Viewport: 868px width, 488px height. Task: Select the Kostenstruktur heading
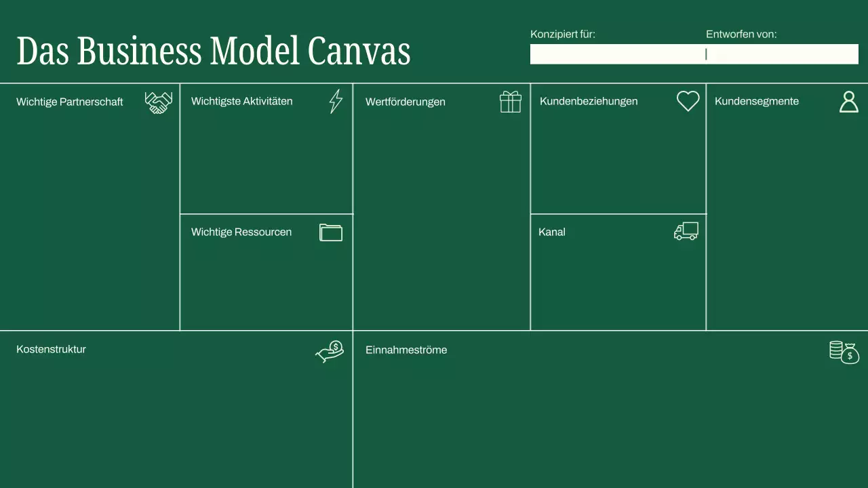pyautogui.click(x=51, y=349)
